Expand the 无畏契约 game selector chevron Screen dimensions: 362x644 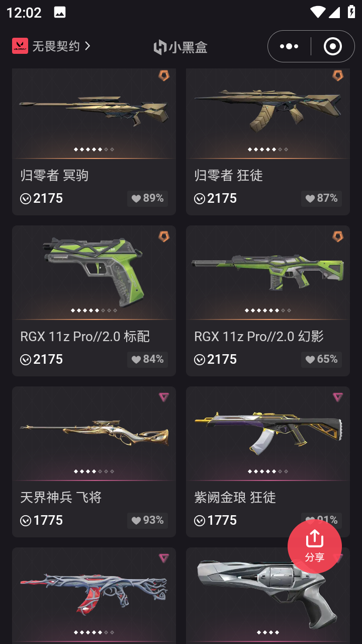point(88,46)
